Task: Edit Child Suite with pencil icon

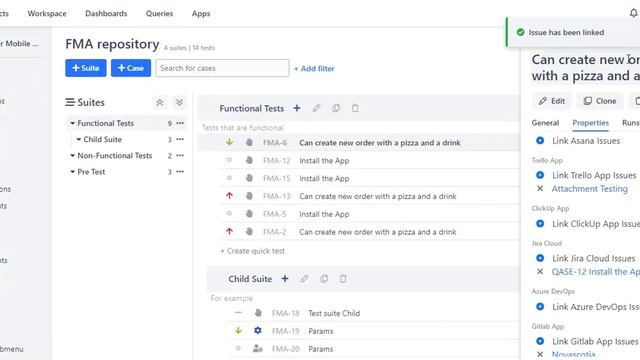Action: click(304, 279)
